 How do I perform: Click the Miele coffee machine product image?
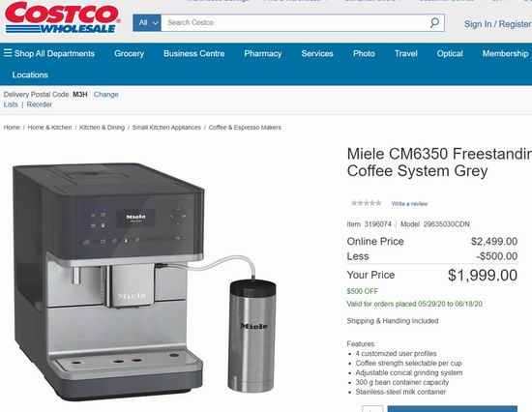144,280
